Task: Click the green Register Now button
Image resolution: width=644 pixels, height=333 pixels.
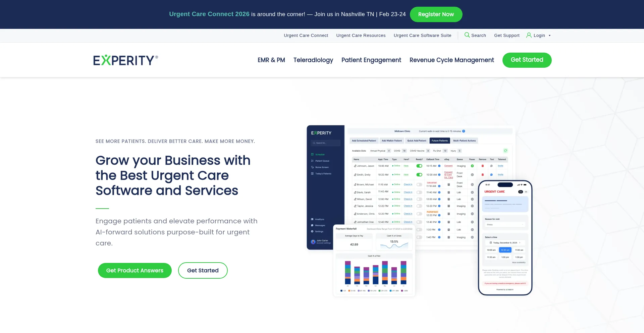Action: coord(436,14)
